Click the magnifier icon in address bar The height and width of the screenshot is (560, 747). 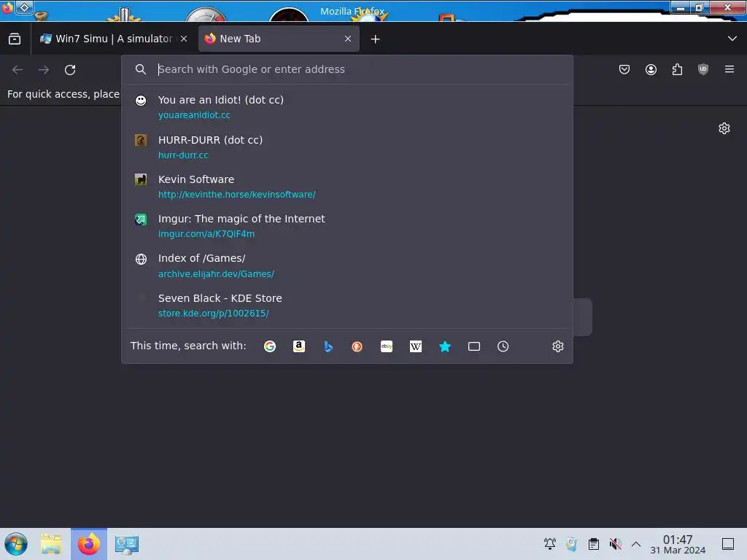pos(141,69)
